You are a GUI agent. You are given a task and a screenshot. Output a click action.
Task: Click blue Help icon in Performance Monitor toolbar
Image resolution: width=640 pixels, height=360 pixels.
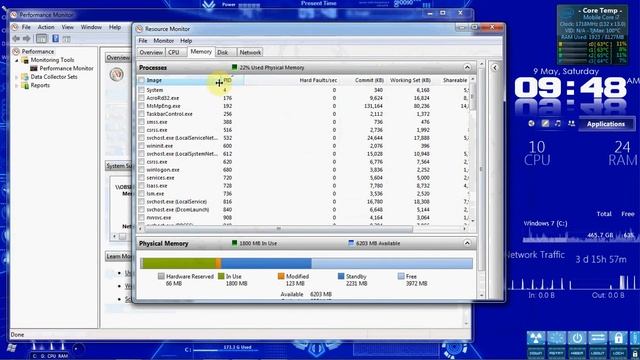coord(55,38)
